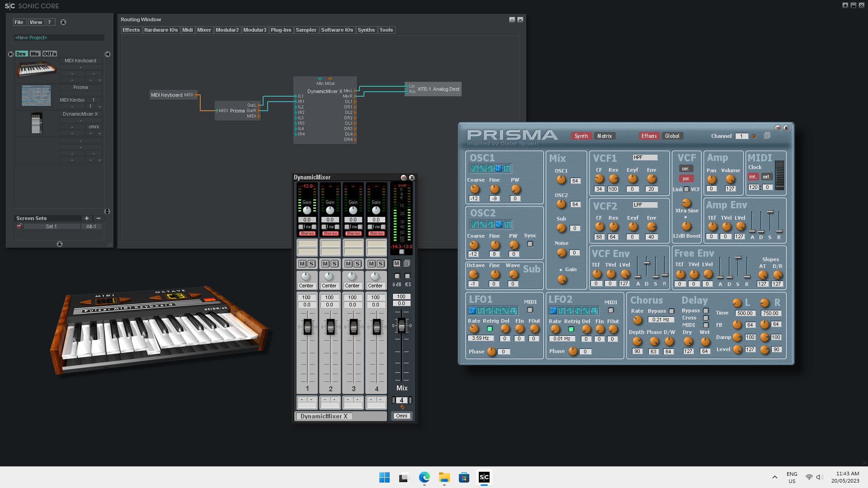Viewport: 868px width, 488px height.
Task: Click the Solo button on DynamicMixer channel 2
Action: click(x=335, y=263)
